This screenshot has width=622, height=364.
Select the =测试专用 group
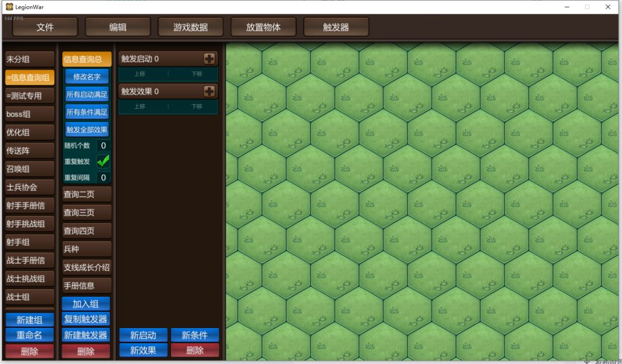[x=30, y=96]
